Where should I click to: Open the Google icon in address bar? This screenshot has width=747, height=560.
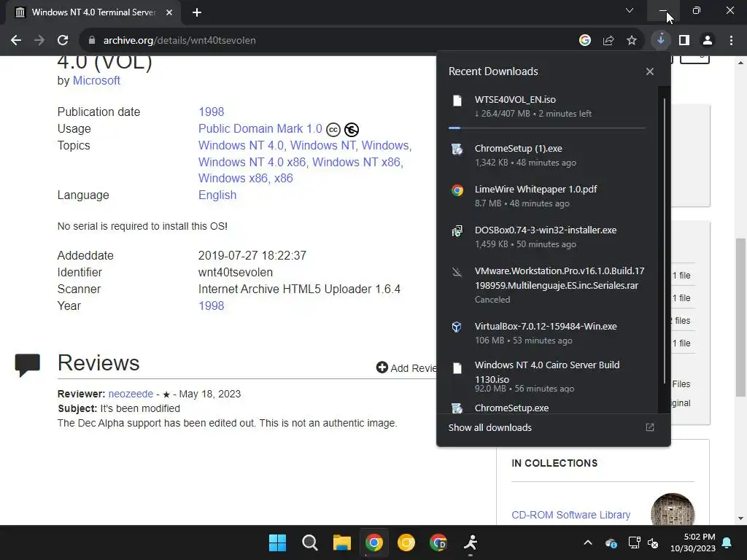pos(584,41)
